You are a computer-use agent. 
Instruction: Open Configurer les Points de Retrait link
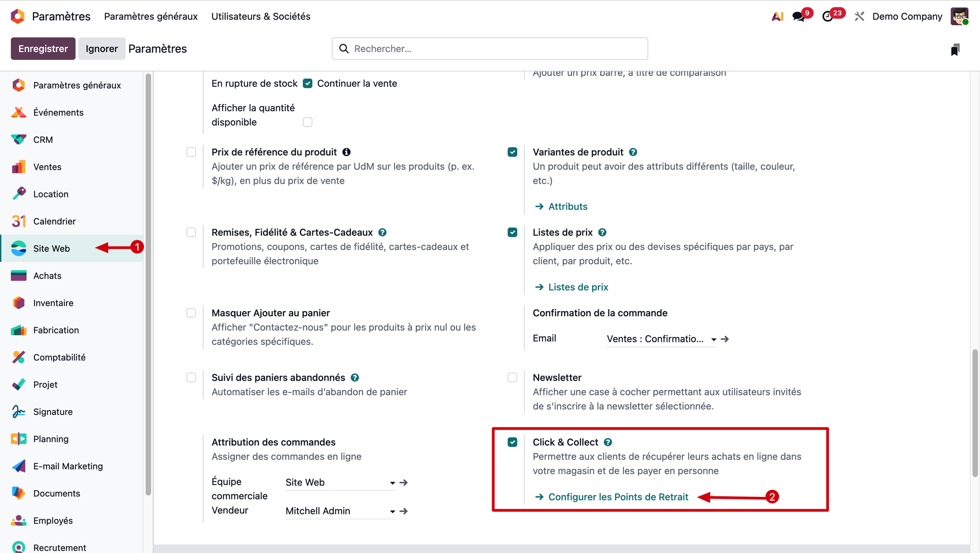[618, 497]
